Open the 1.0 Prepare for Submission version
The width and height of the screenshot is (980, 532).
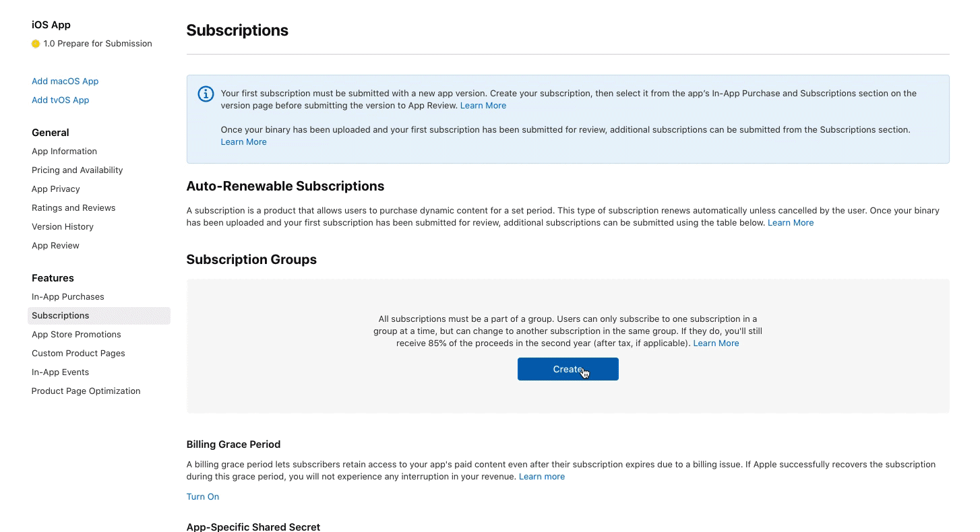click(98, 44)
